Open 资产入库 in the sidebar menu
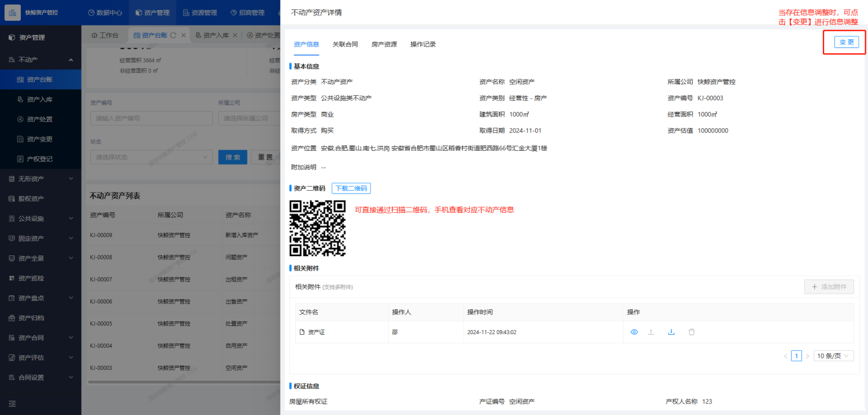Image resolution: width=868 pixels, height=415 pixels. pyautogui.click(x=41, y=99)
